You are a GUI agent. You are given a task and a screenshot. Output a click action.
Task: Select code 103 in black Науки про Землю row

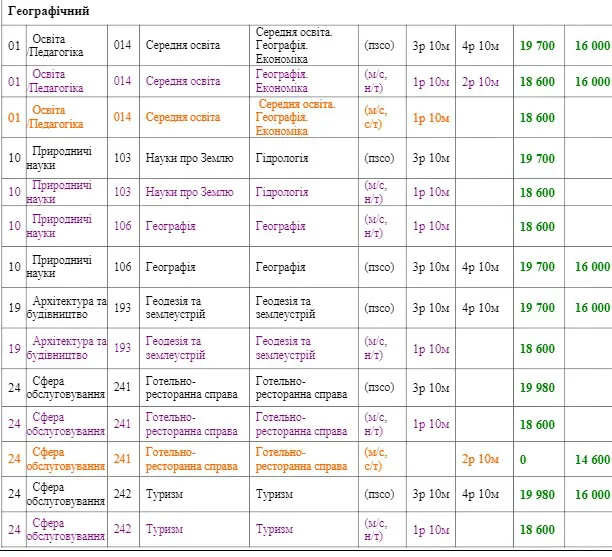[x=123, y=158]
